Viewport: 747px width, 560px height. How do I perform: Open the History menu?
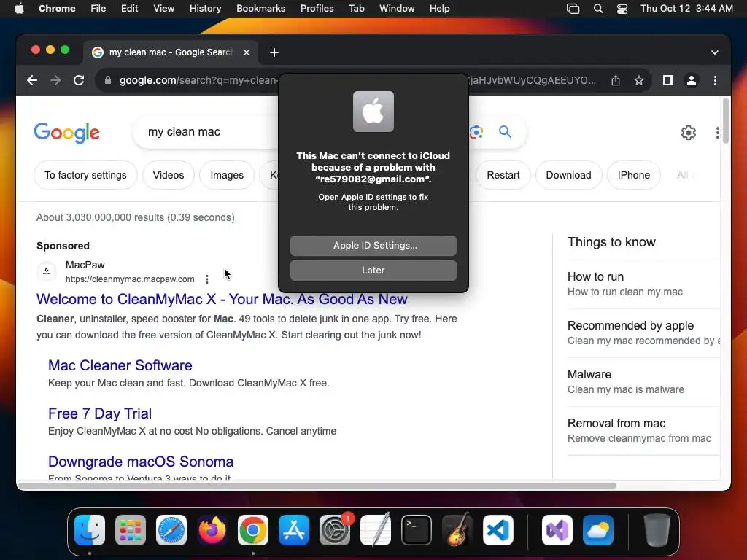(205, 8)
